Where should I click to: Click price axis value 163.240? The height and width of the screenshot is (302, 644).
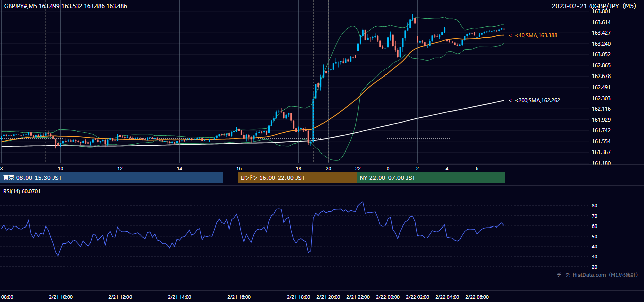[601, 44]
